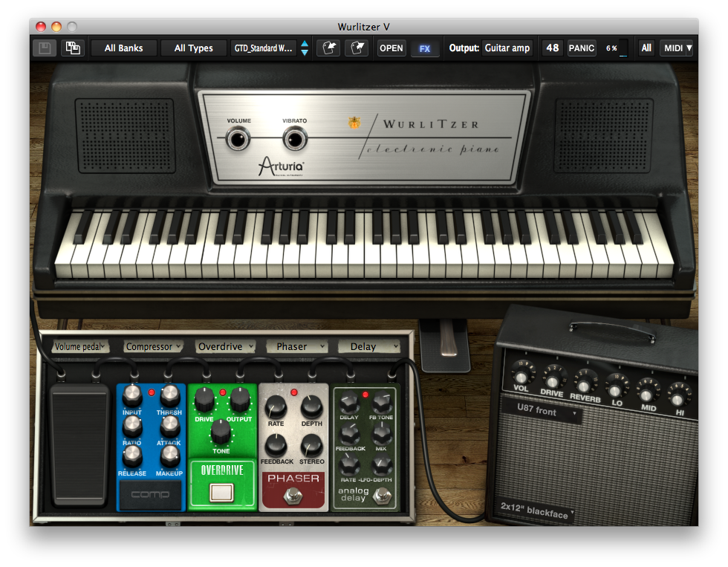Click the export preset icon
Screen dimensions: 728x567
pyautogui.click(x=357, y=48)
